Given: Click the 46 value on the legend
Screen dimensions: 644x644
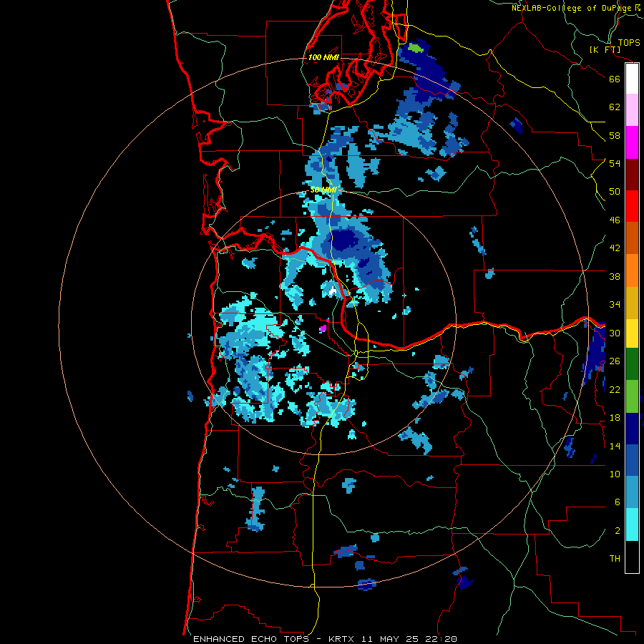Looking at the screenshot, I should click(615, 220).
